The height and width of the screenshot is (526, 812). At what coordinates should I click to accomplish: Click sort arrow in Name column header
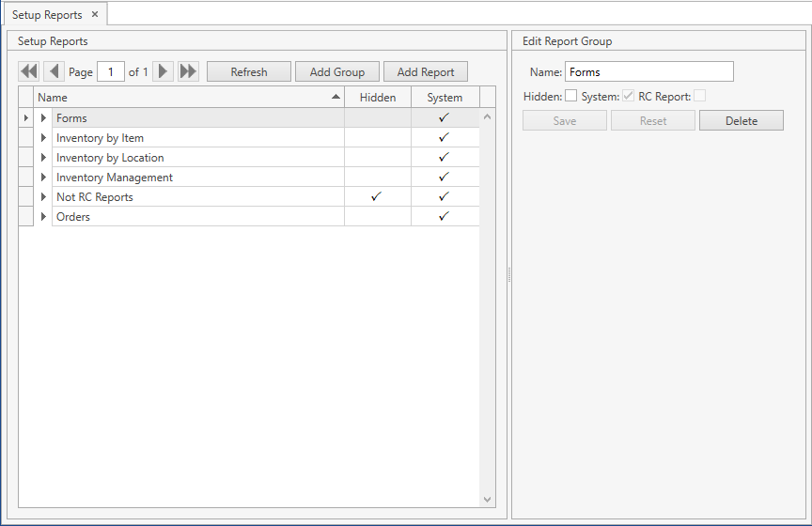(x=336, y=97)
